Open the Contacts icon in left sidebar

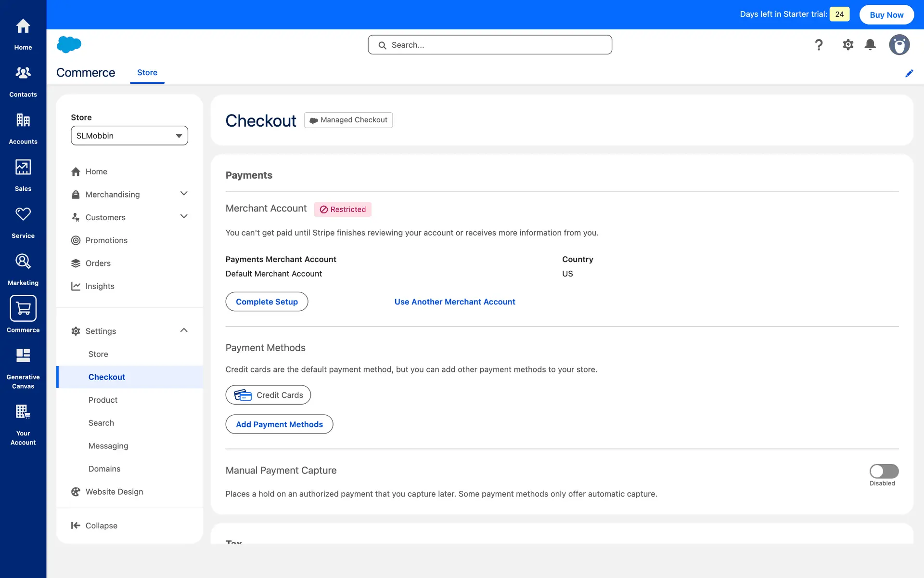[x=23, y=73]
